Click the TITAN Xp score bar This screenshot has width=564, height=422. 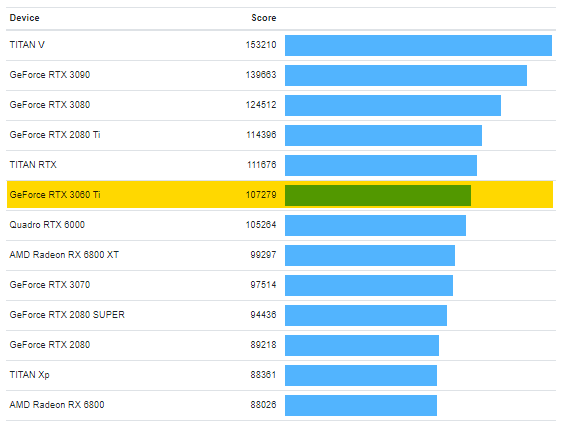pyautogui.click(x=361, y=376)
